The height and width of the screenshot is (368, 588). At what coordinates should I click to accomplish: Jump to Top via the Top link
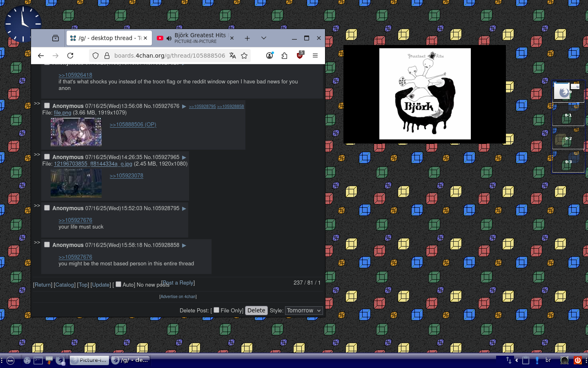[x=83, y=285]
